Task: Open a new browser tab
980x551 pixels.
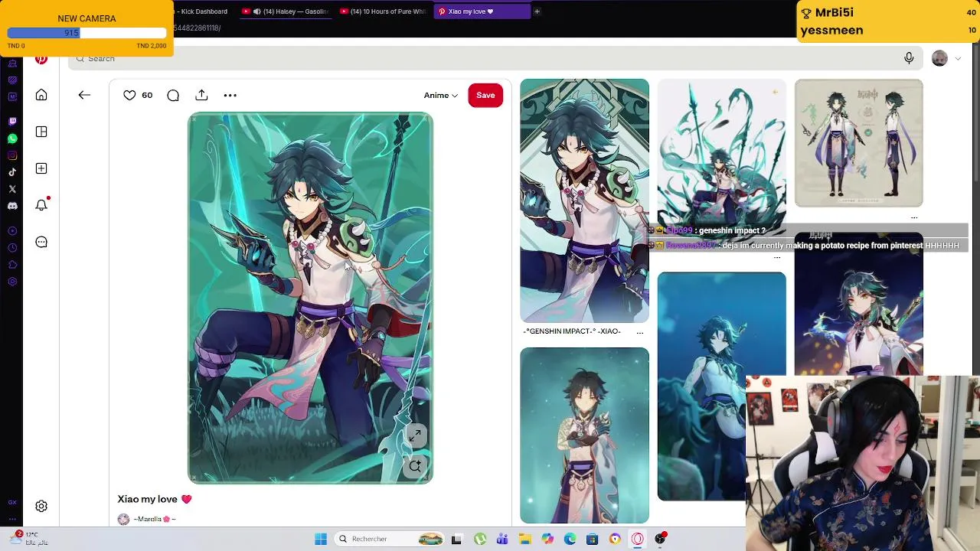Action: [537, 11]
